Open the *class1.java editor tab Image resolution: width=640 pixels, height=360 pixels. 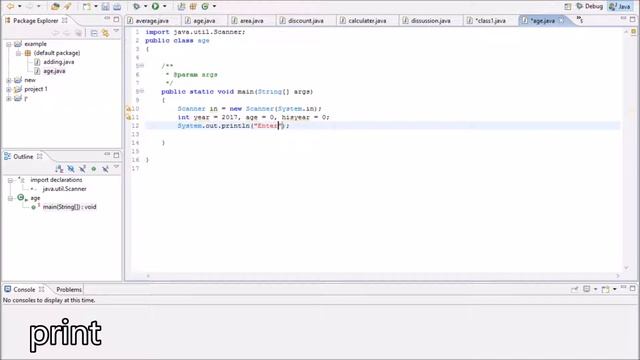click(490, 20)
